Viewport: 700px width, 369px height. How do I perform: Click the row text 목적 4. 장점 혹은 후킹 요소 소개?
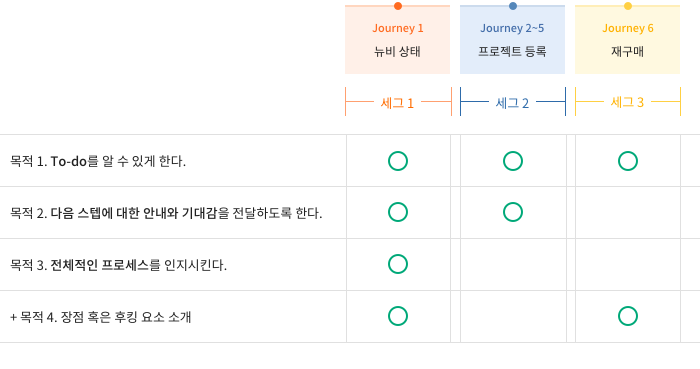(100, 317)
